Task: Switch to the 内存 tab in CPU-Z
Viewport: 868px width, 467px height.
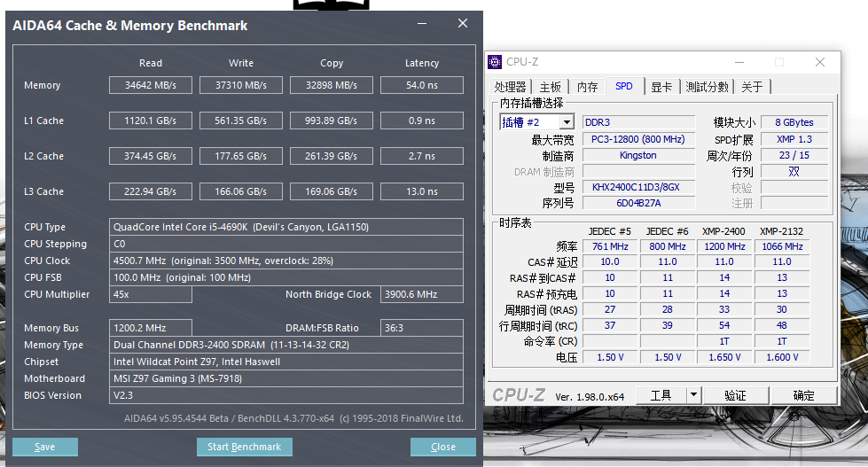Action: tap(587, 87)
